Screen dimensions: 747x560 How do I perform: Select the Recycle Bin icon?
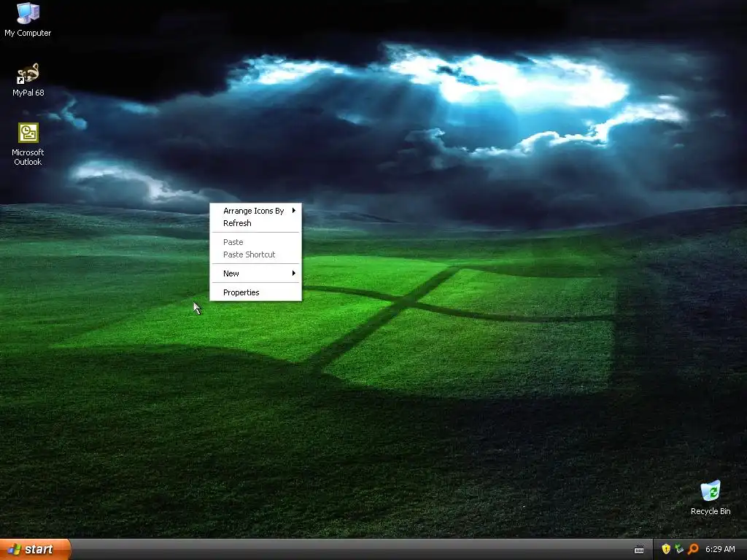[711, 497]
